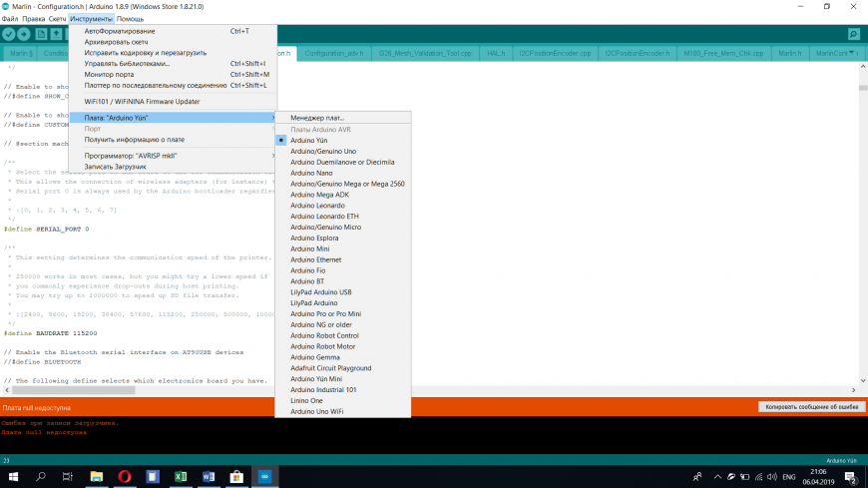Screen dimensions: 868x488
Task: Open Microsoft Store from the taskbar
Action: (x=236, y=477)
